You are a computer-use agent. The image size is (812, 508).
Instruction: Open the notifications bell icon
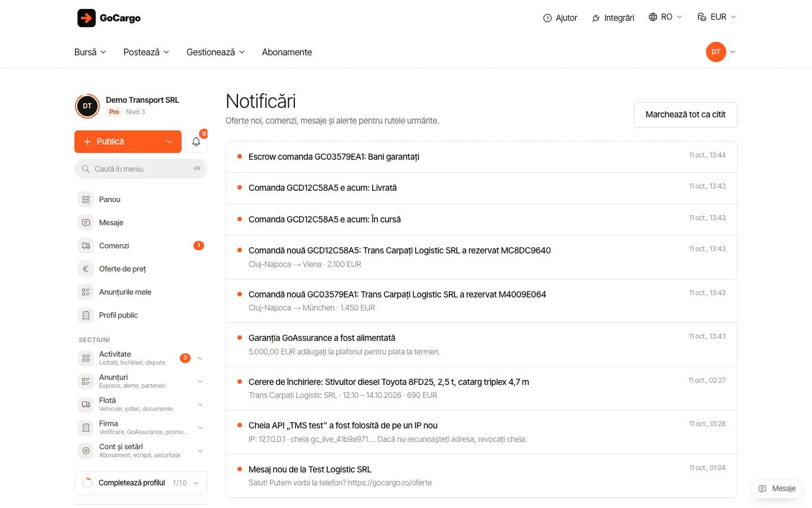[x=196, y=142]
